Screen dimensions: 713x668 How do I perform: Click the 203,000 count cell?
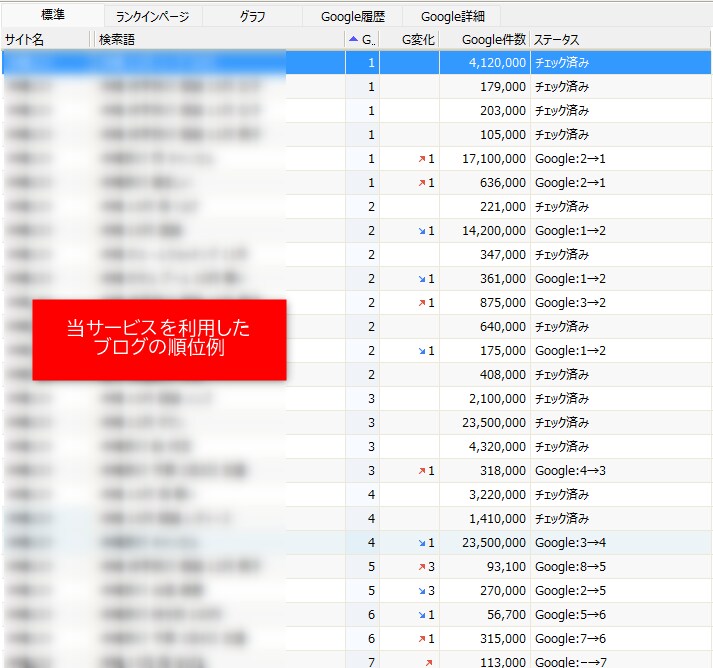tap(485, 110)
